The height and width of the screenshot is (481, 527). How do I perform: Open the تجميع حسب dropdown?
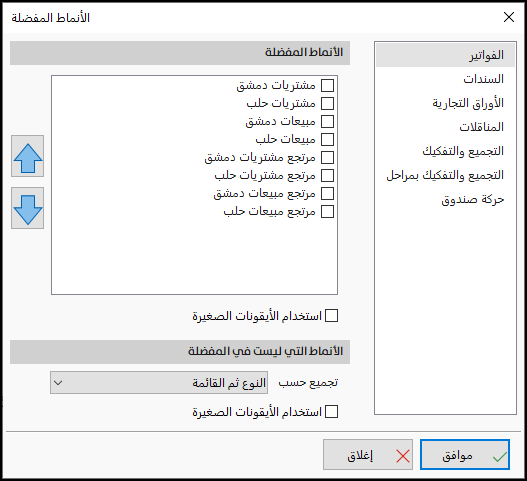(159, 383)
